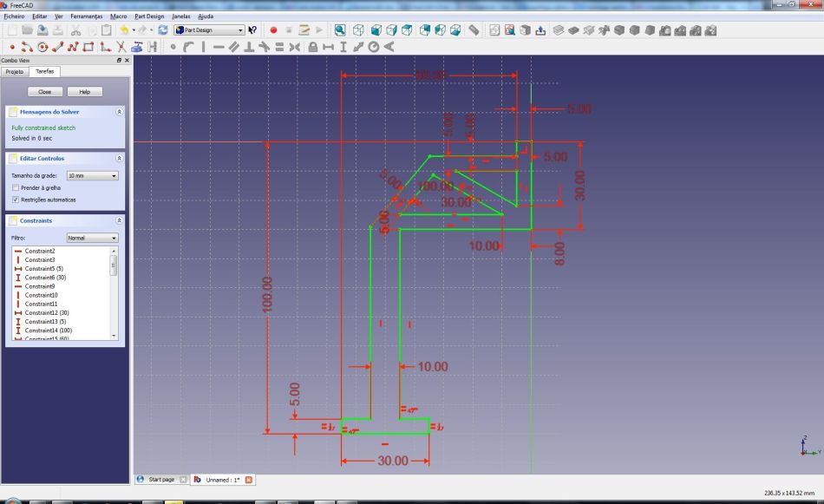Select the rectangle sketch tool
824x504 pixels.
(88, 47)
